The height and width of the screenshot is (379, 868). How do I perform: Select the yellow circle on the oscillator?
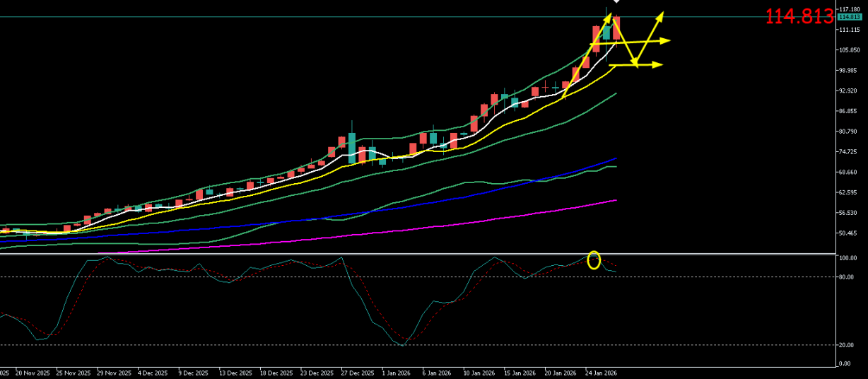[594, 260]
